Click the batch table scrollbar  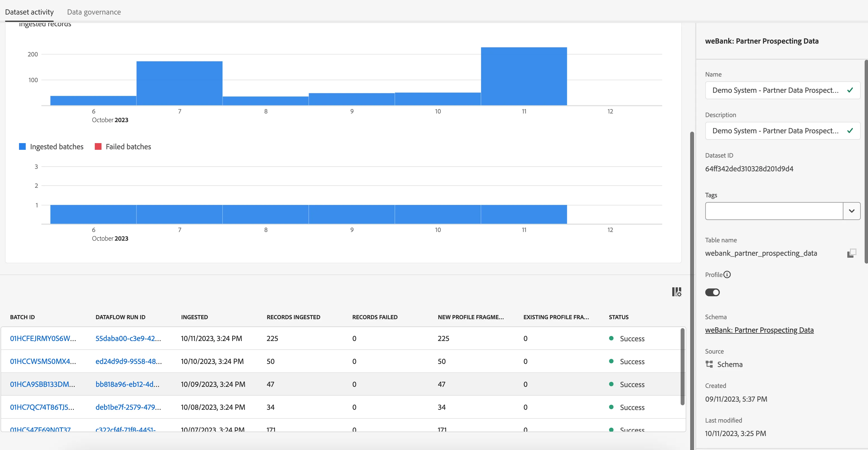pyautogui.click(x=682, y=366)
